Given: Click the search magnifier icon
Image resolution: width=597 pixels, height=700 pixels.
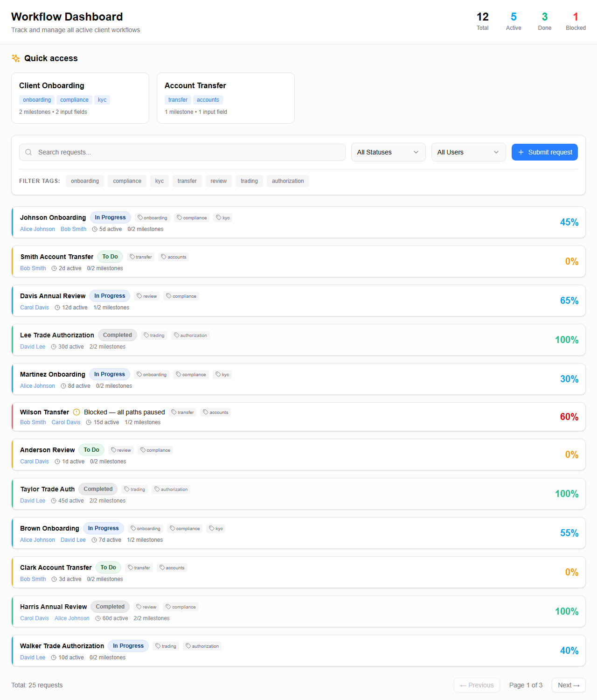Looking at the screenshot, I should pos(28,152).
